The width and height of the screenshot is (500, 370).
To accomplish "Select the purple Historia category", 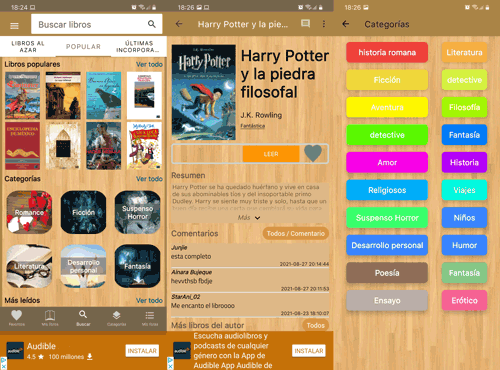I will click(464, 163).
